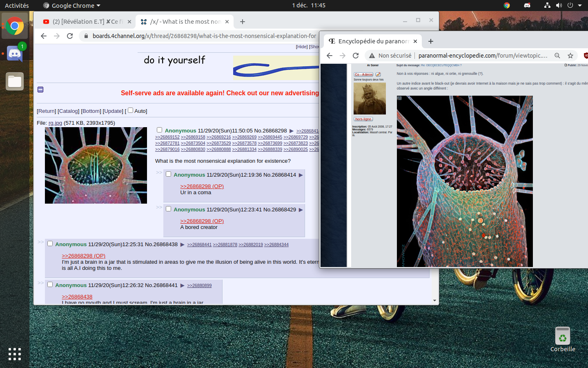
Task: Bookmark the paranormal-encyclopedie page with star
Action: pos(570,56)
